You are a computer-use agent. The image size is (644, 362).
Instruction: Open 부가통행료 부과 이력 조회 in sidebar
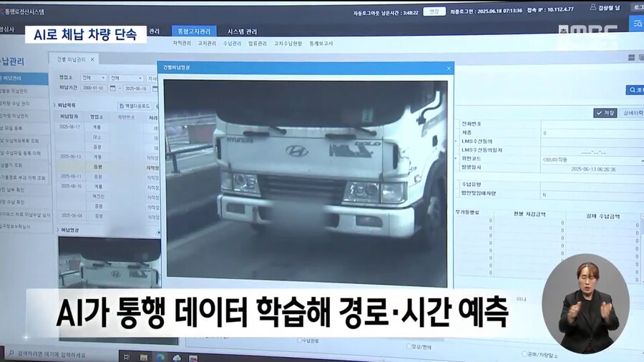click(24, 178)
